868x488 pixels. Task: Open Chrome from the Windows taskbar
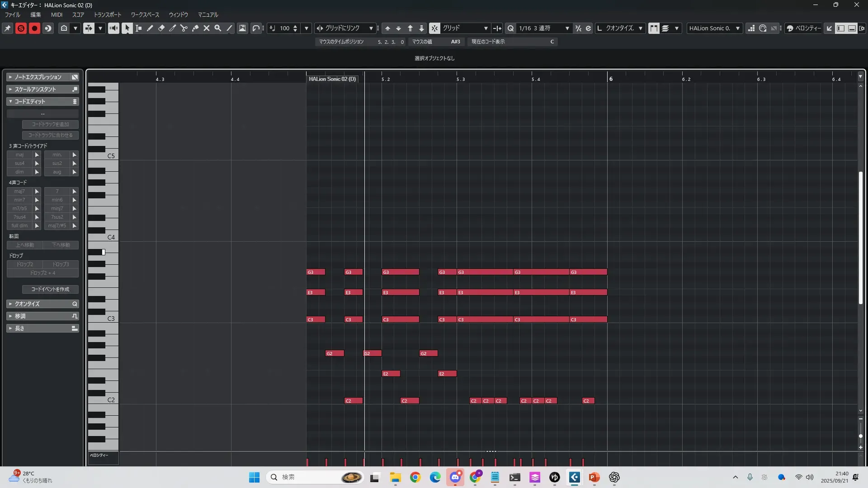415,477
